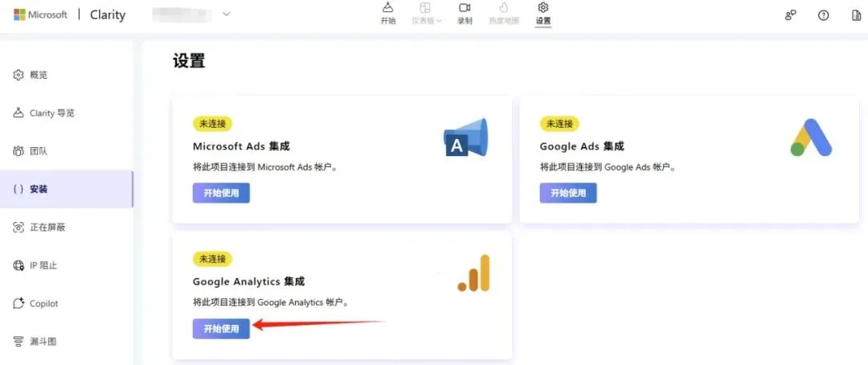Click the gear icon above 设置
868x365 pixels.
point(543,7)
